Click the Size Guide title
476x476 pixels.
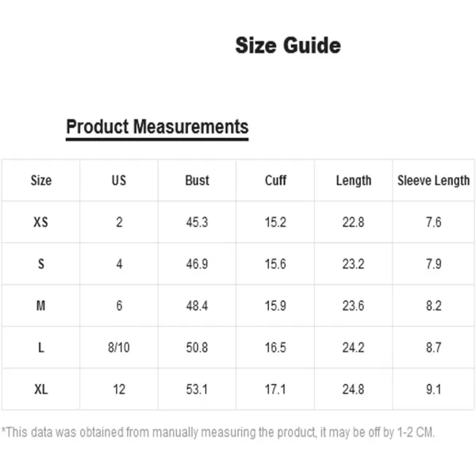288,45
